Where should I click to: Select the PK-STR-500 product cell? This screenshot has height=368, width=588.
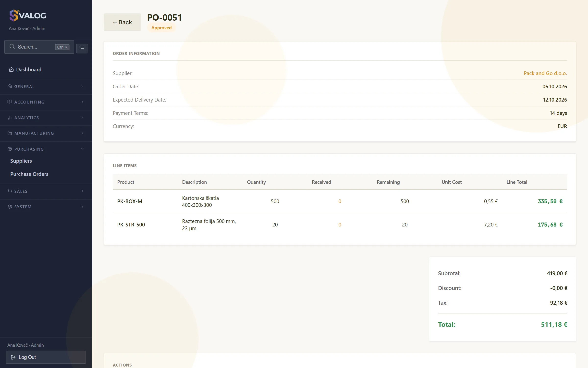[x=131, y=225]
